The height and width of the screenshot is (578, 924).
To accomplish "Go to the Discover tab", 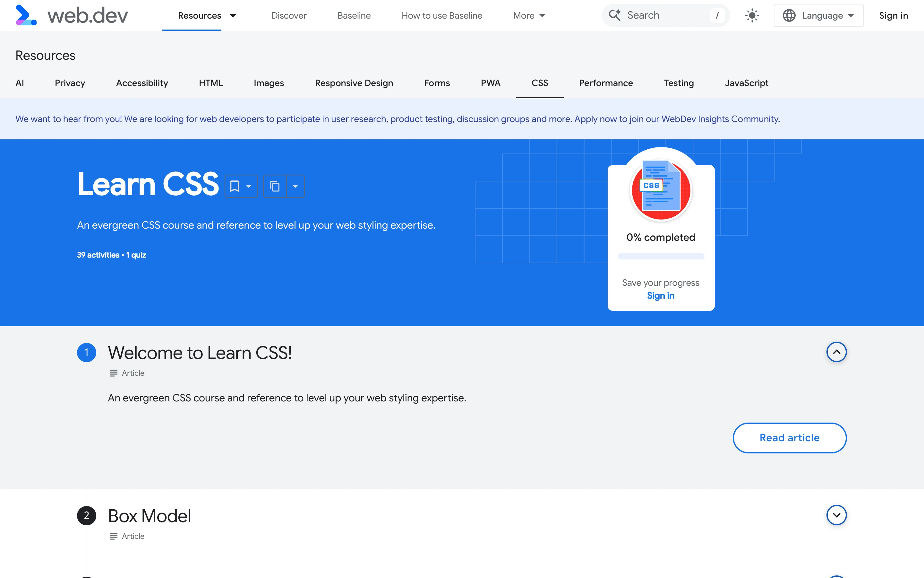I will tap(289, 16).
